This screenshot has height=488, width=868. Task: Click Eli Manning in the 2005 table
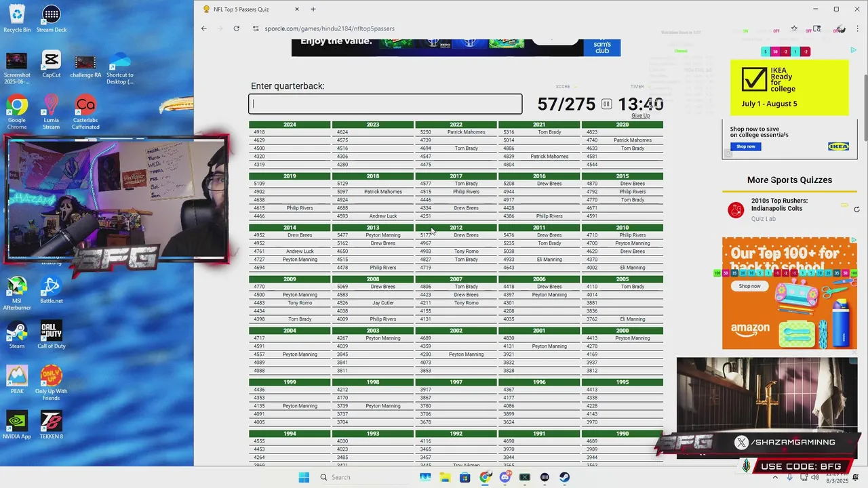(633, 319)
